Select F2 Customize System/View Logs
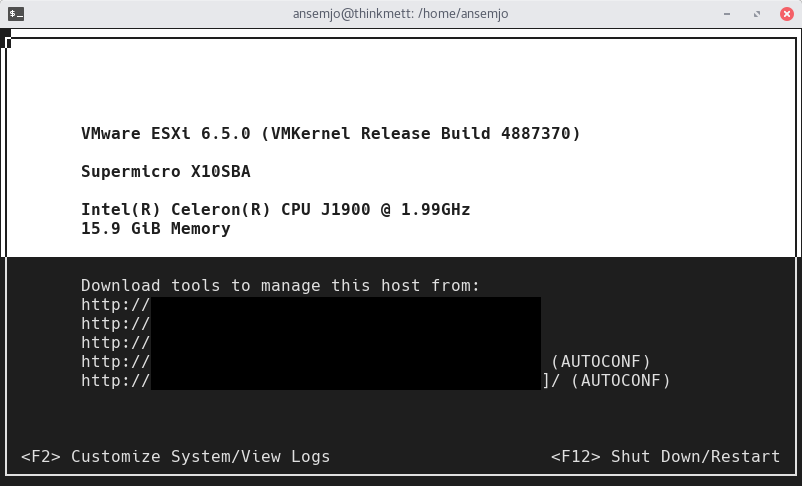 (x=176, y=456)
